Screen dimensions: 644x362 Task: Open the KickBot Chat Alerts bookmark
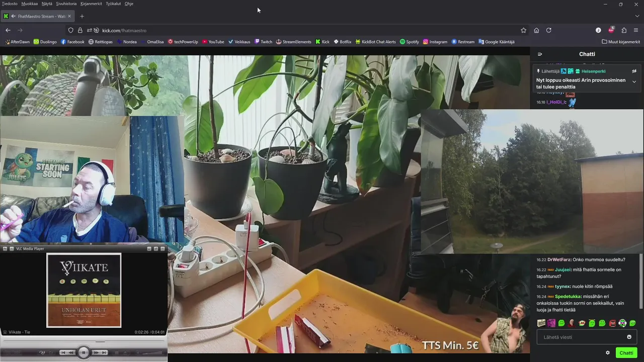pos(375,42)
